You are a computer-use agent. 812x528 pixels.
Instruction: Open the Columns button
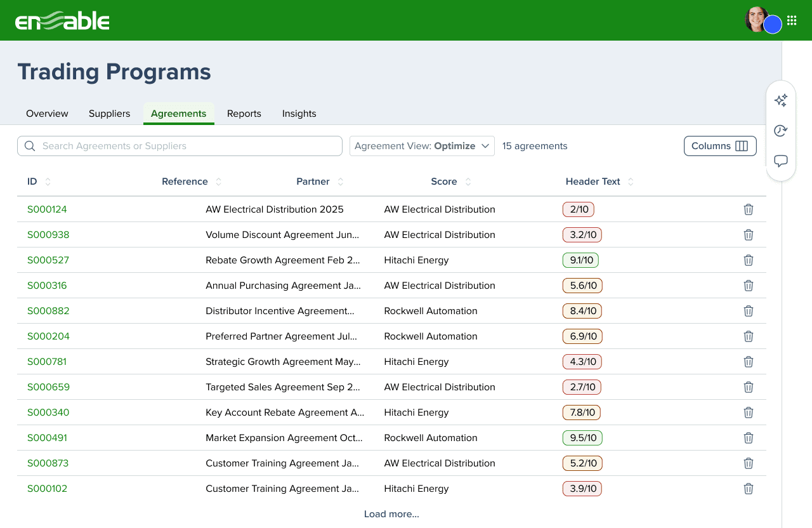pos(720,146)
